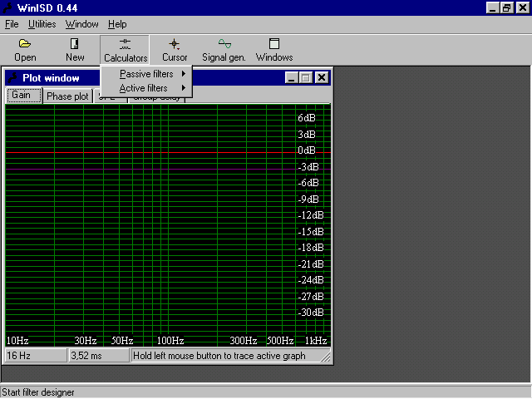Click the 16 Hz status field
532x399 pixels.
(x=36, y=356)
